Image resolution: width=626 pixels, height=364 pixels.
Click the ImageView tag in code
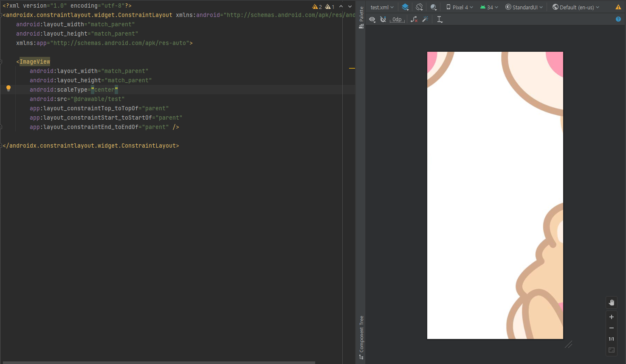[x=35, y=62]
